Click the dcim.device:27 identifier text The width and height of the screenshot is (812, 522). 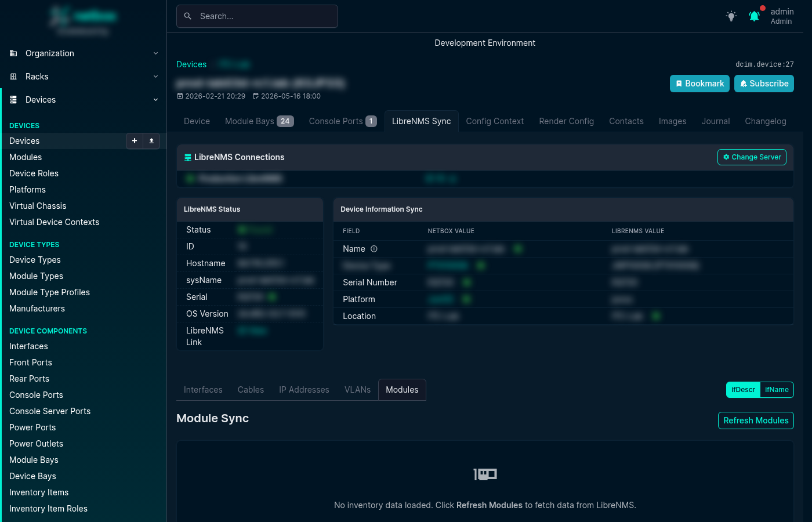pyautogui.click(x=764, y=64)
